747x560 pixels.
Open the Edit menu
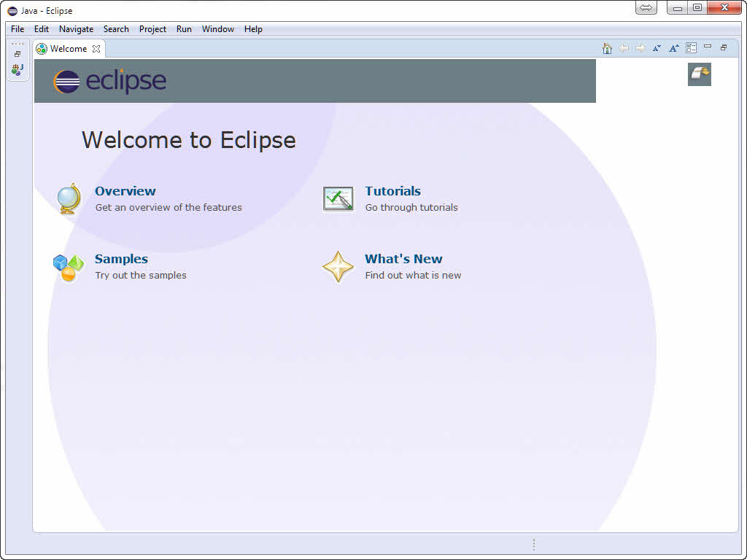tap(42, 29)
